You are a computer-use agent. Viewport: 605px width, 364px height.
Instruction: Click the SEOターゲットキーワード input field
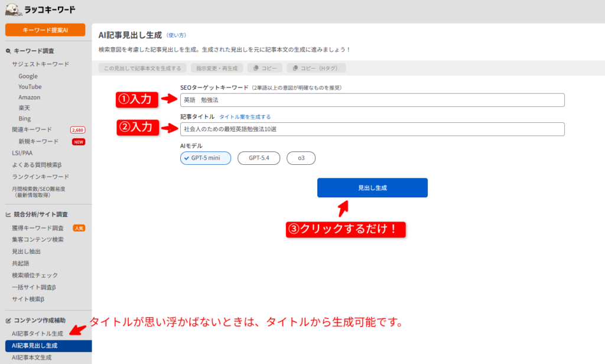click(372, 100)
